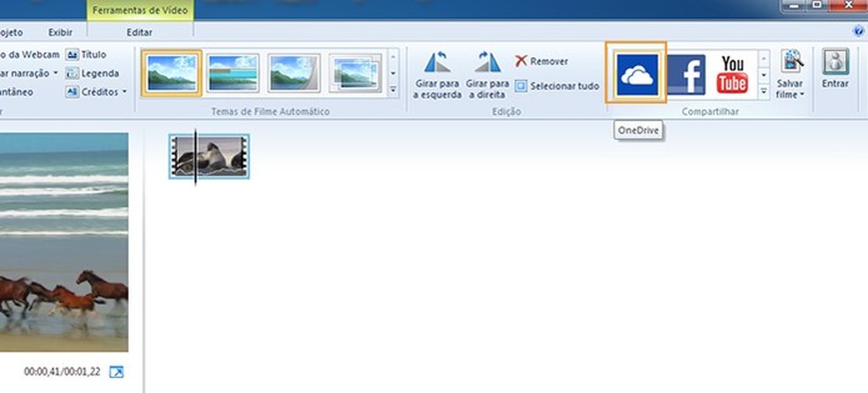Move AutoMovie themes gallery up one row
The width and height of the screenshot is (868, 393).
(x=393, y=56)
